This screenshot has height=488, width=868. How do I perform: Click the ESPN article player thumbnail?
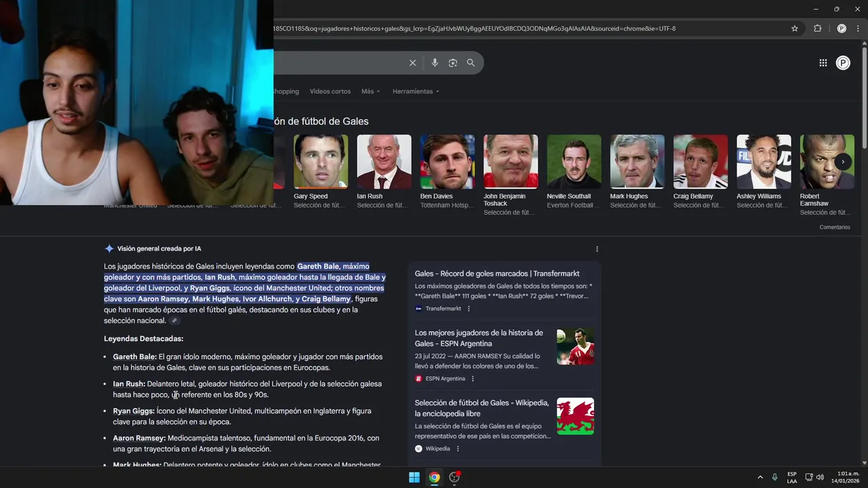tap(575, 346)
